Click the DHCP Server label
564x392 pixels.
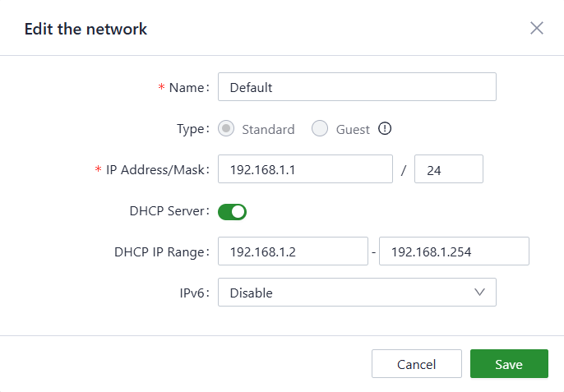click(x=169, y=211)
